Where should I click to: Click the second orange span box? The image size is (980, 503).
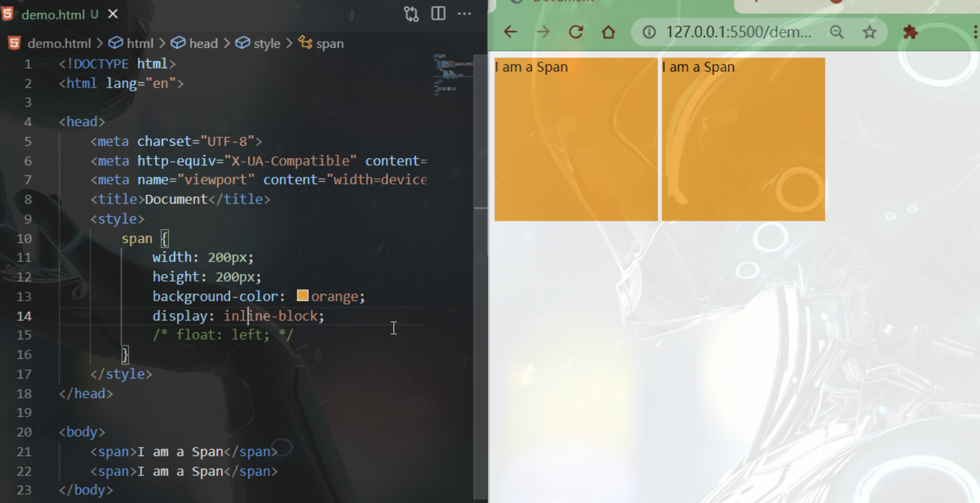click(743, 139)
